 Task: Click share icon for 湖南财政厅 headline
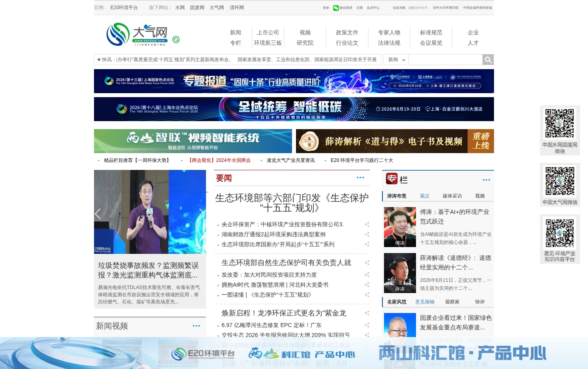[367, 234]
